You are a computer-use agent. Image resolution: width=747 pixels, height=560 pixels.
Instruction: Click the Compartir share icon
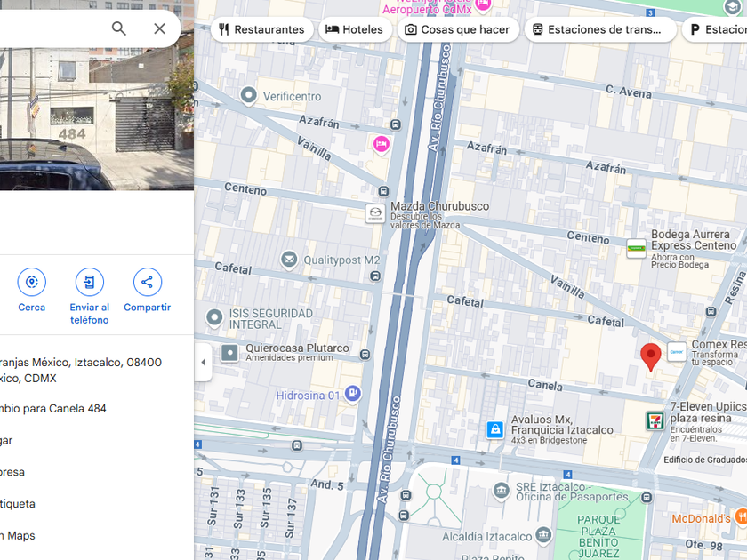148,282
